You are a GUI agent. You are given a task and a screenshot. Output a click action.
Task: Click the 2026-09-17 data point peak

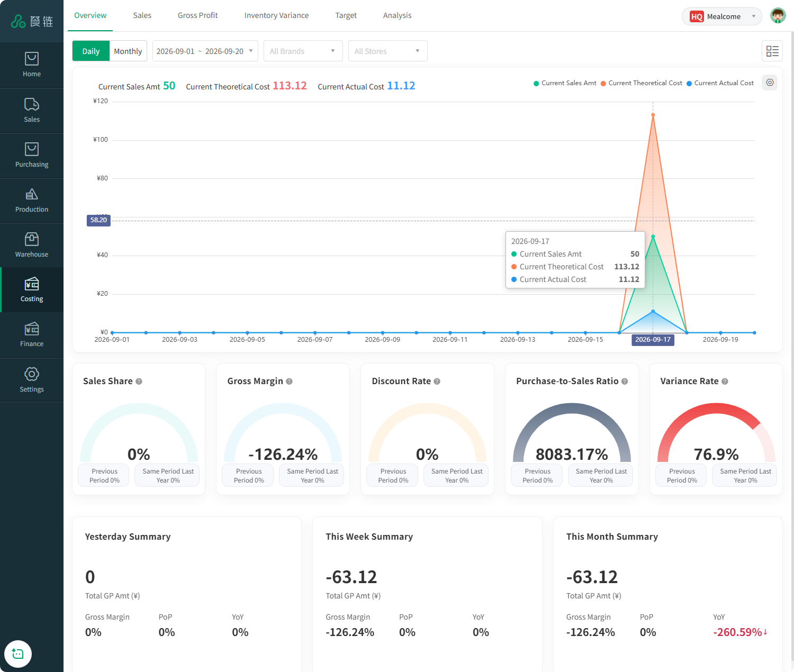coord(653,115)
